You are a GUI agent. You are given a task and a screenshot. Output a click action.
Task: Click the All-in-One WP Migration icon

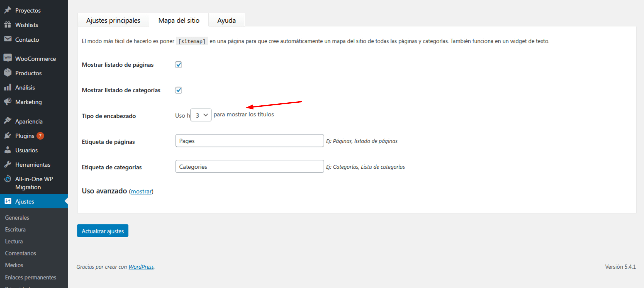[x=7, y=179]
